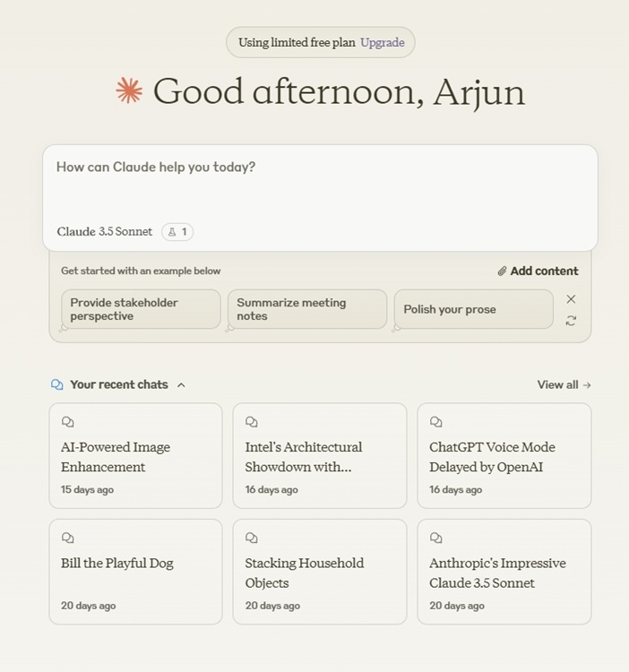This screenshot has height=672, width=629.
Task: Click the feature preview flask icon badge
Action: [x=177, y=232]
